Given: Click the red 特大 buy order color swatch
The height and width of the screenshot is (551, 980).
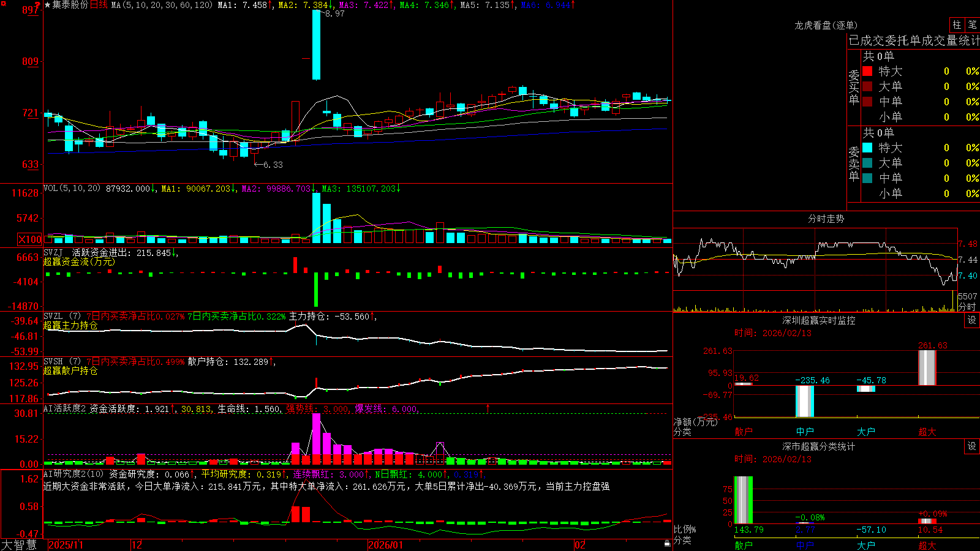Looking at the screenshot, I should 867,71.
